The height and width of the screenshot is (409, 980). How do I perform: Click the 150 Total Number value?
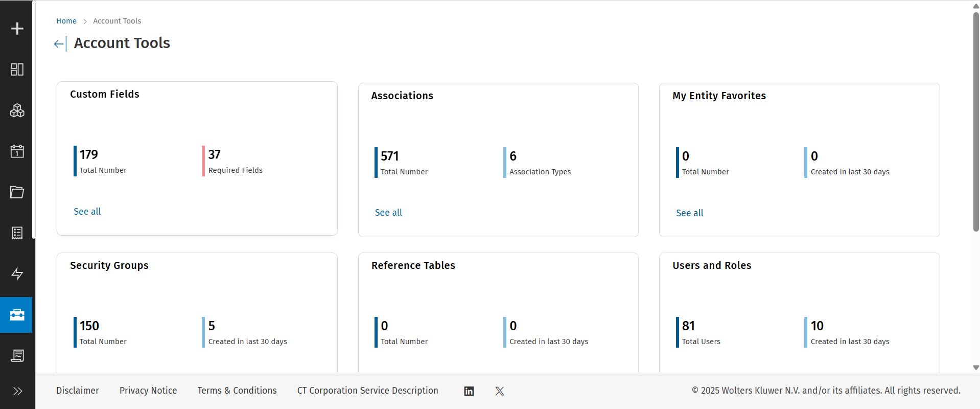89,326
